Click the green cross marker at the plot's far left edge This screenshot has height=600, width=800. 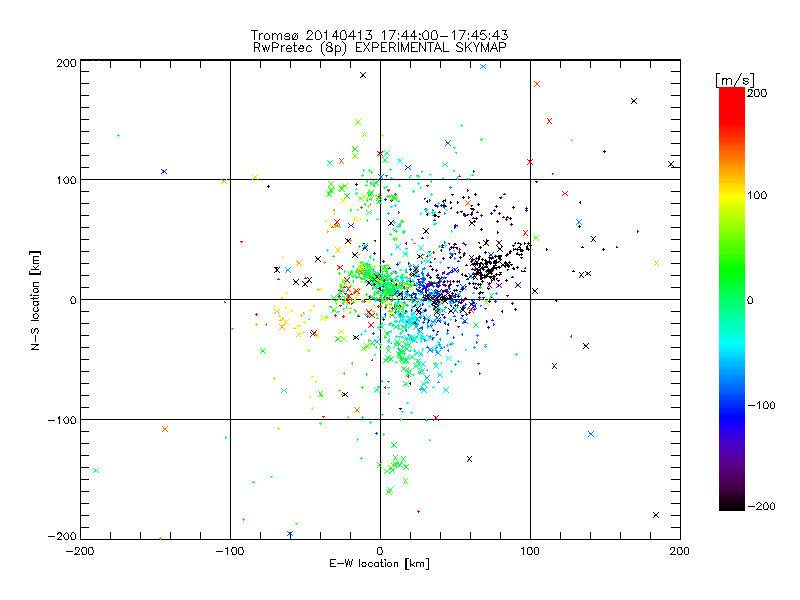[x=96, y=470]
